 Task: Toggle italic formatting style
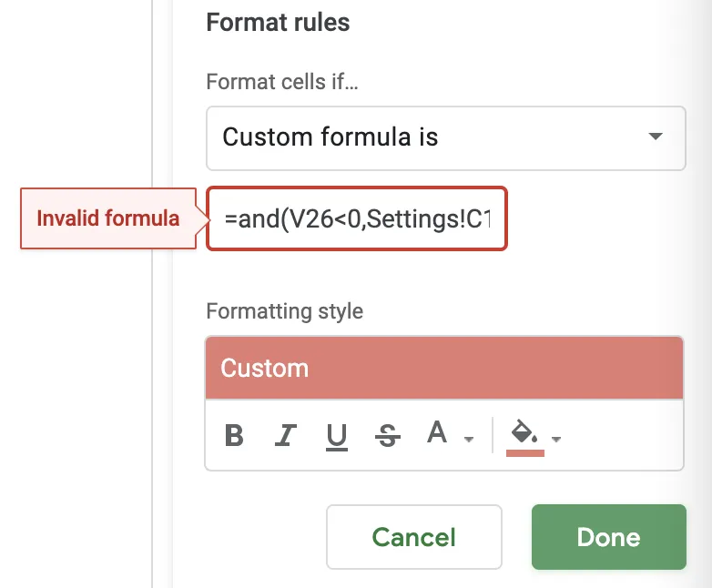tap(286, 436)
